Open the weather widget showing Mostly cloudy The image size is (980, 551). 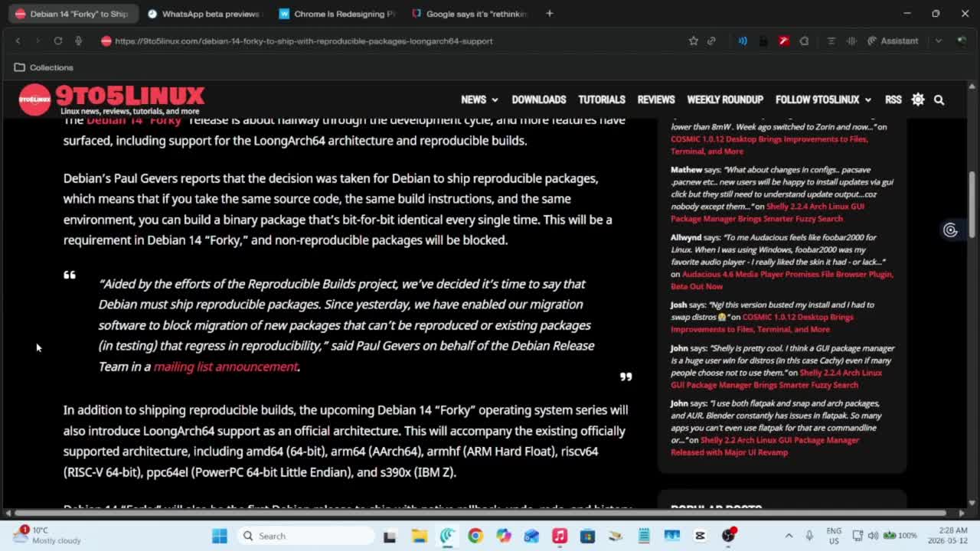[47, 535]
